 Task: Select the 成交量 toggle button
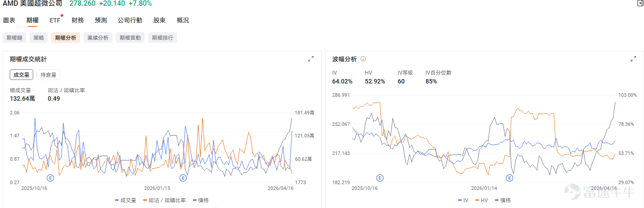coord(21,75)
